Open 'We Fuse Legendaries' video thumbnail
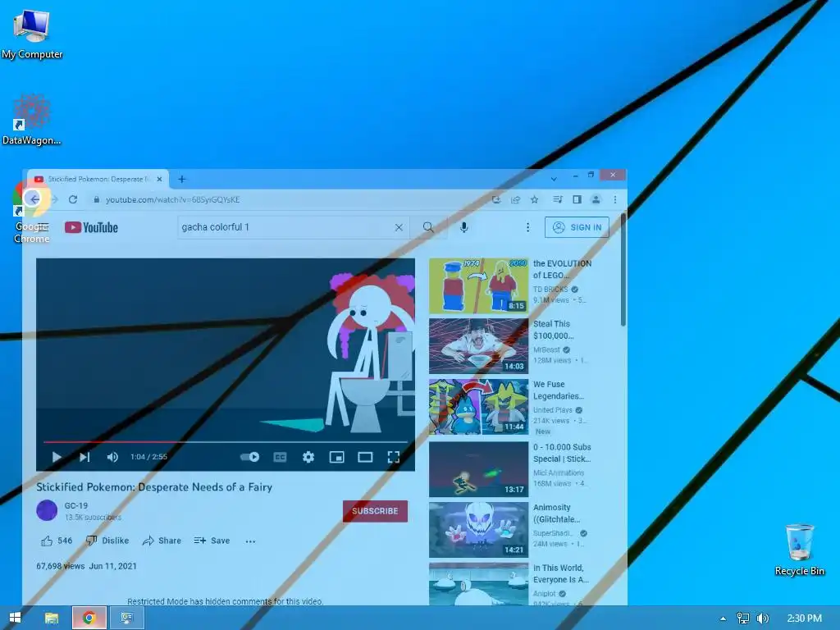Viewport: 840px width, 630px height. pos(478,407)
